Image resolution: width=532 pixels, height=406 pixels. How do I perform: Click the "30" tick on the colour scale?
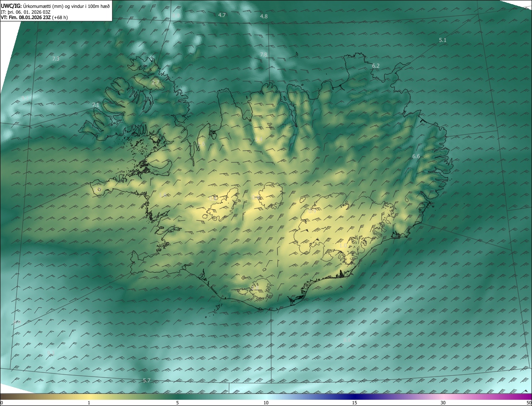pos(443,403)
